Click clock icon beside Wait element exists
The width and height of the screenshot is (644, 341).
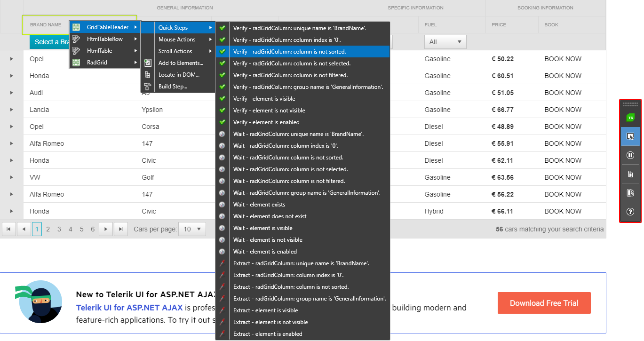click(x=223, y=205)
